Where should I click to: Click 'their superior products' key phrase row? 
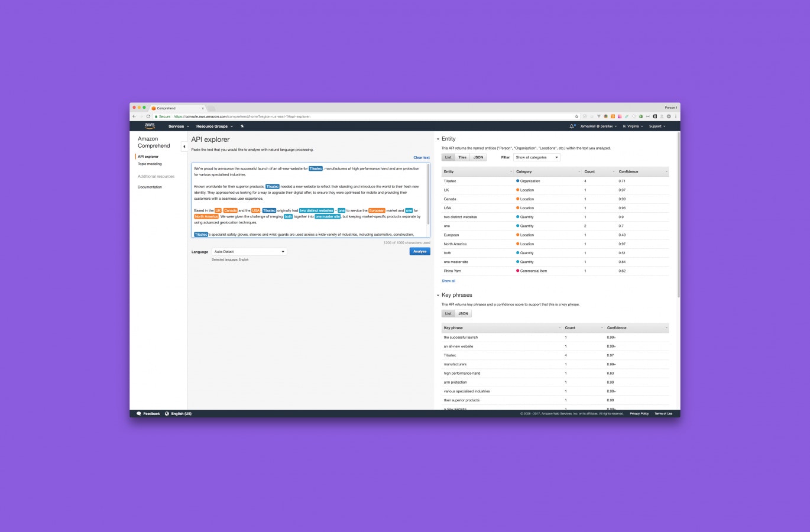coord(555,400)
